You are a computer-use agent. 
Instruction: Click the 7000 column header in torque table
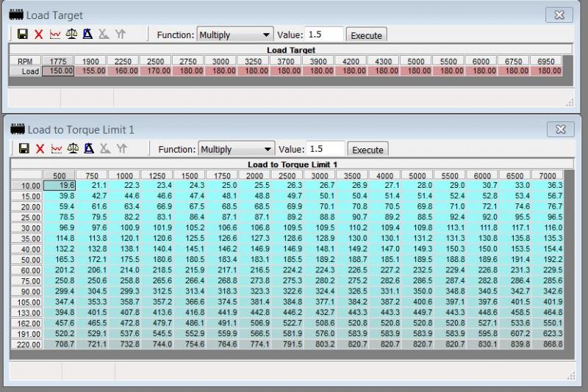547,176
